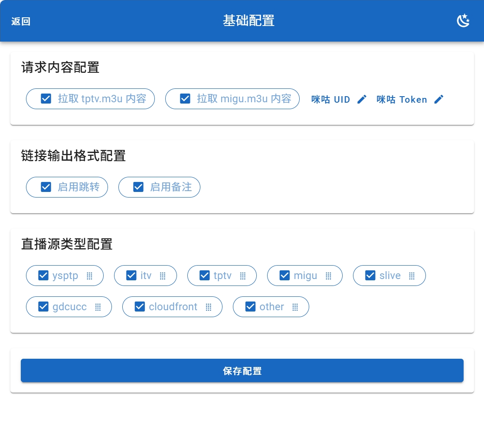The height and width of the screenshot is (448, 484).
Task: Click the drag handle on migu chip
Action: pos(329,276)
